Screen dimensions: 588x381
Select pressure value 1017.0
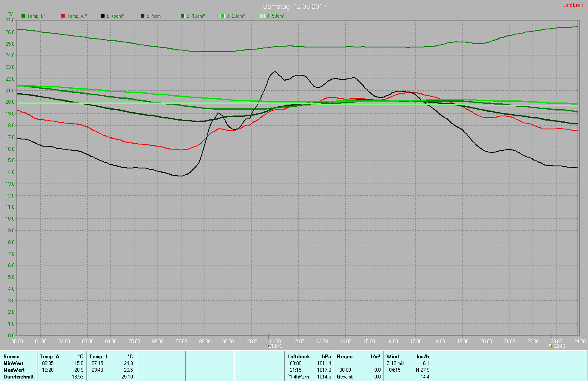324,370
